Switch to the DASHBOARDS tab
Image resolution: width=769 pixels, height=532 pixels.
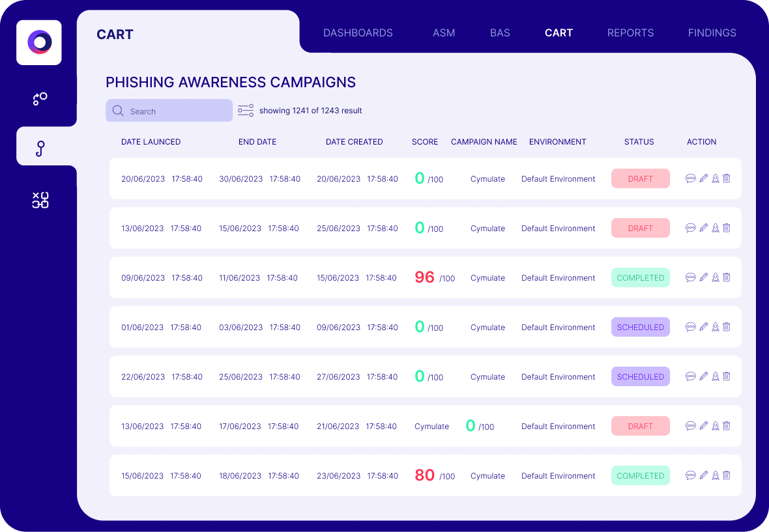click(358, 33)
